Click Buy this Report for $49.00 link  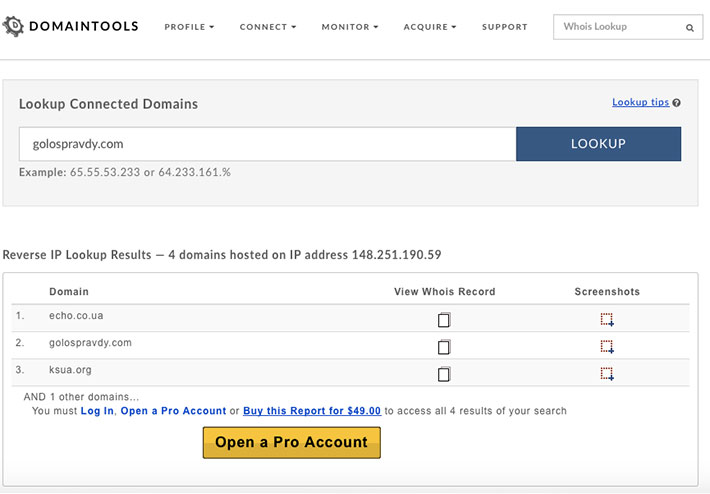point(312,411)
